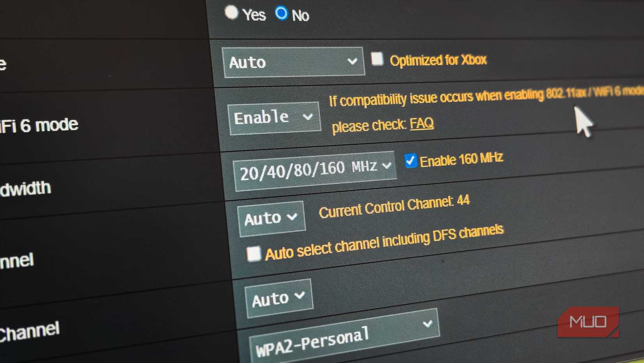Open the wireless mode Auto dropdown
This screenshot has height=363, width=644.
(293, 62)
